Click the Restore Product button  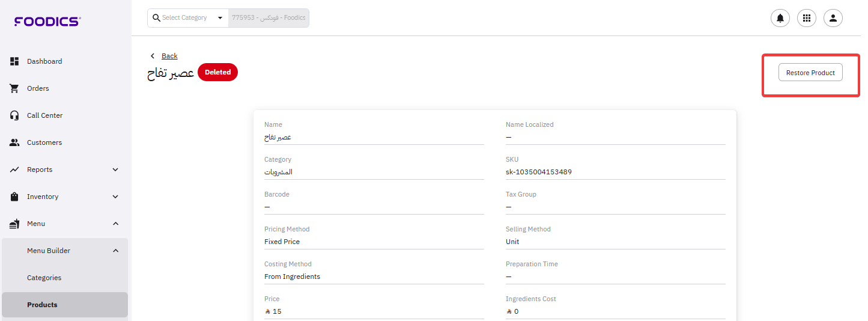pos(810,72)
